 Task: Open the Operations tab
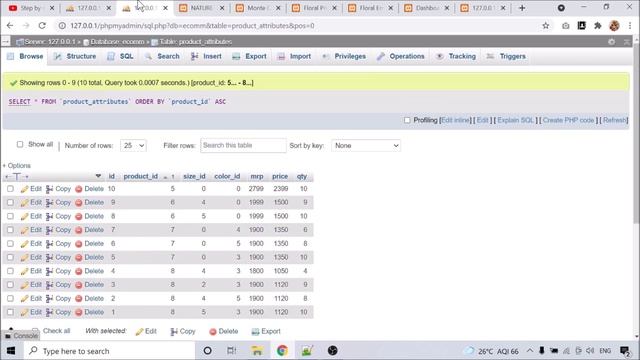[400, 56]
